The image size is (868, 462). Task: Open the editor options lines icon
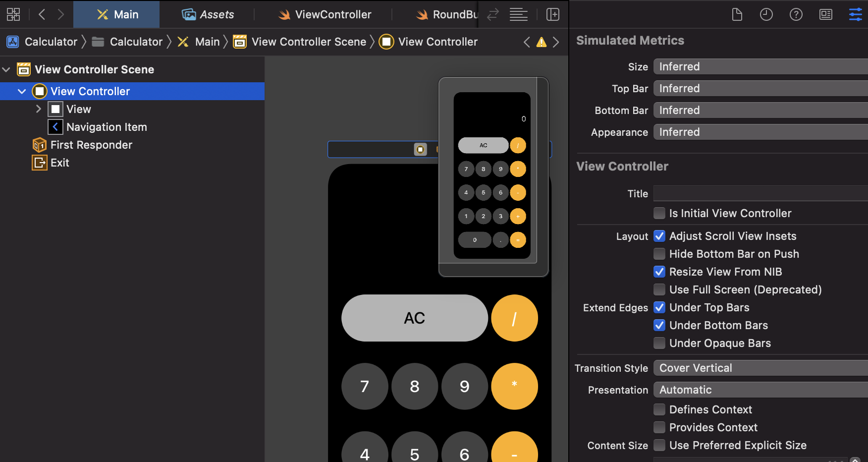coord(519,14)
